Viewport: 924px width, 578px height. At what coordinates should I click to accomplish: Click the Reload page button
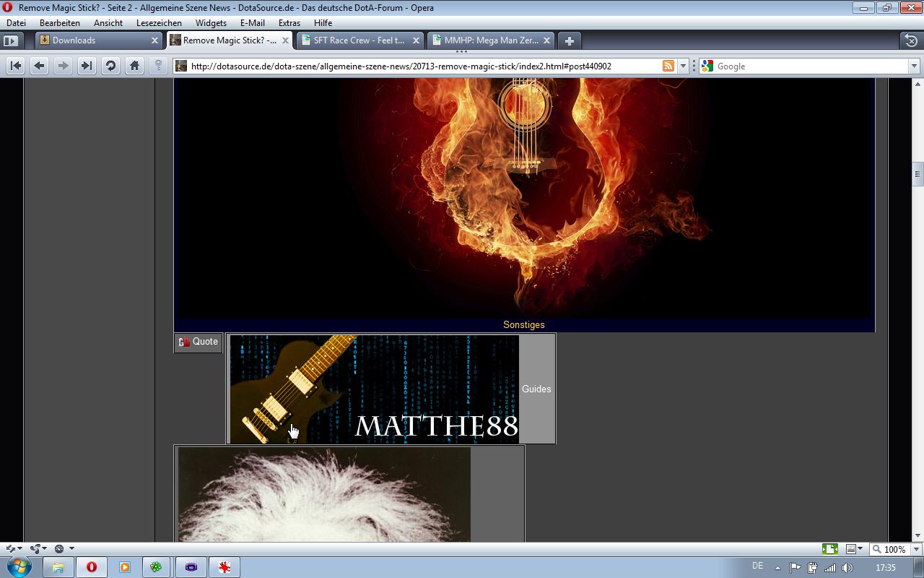click(x=110, y=66)
